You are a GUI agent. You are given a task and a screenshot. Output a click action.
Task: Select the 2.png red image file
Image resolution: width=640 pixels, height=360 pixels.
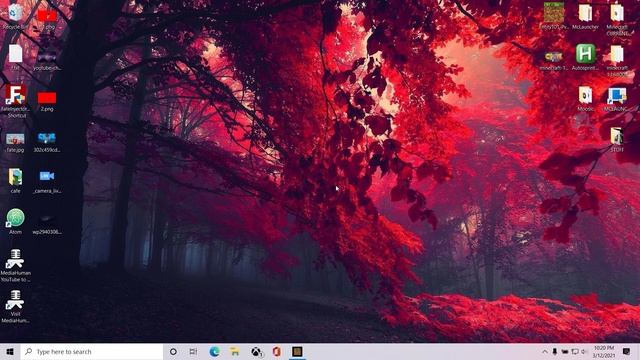[47, 101]
